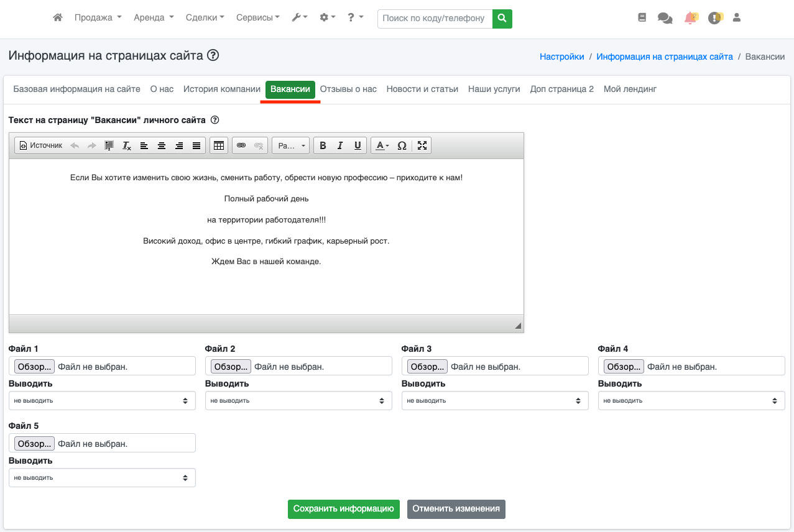Expand Выводить dropdown under Файл 1
This screenshot has width=794, height=532.
102,401
